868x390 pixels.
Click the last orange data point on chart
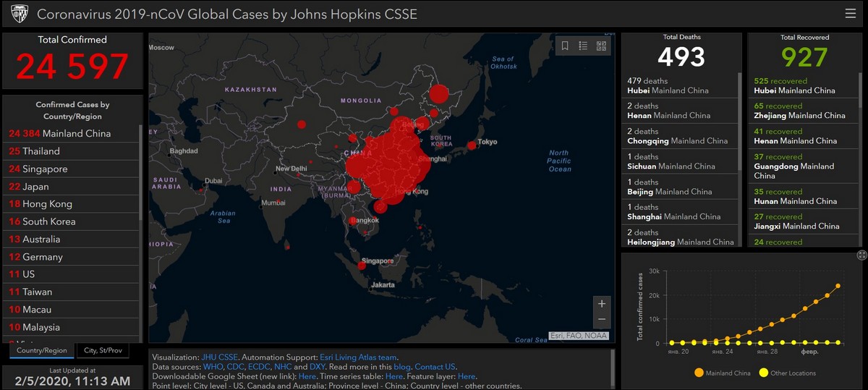838,286
